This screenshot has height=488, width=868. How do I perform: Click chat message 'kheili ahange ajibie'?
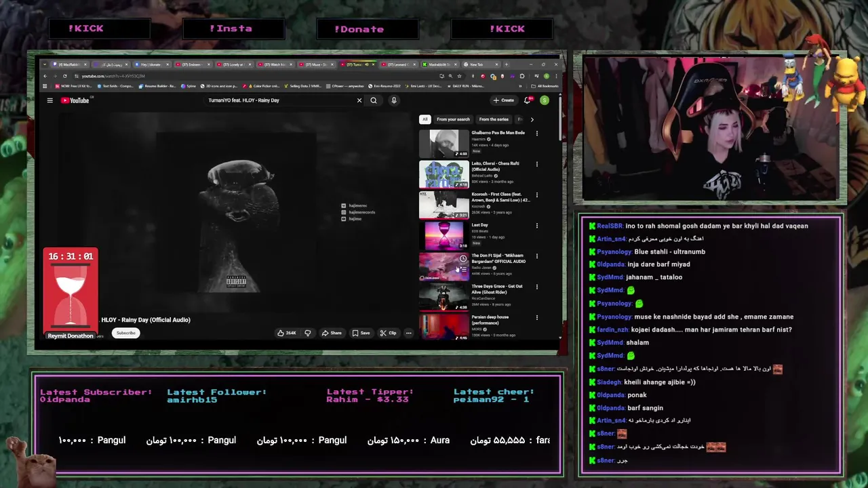(660, 382)
